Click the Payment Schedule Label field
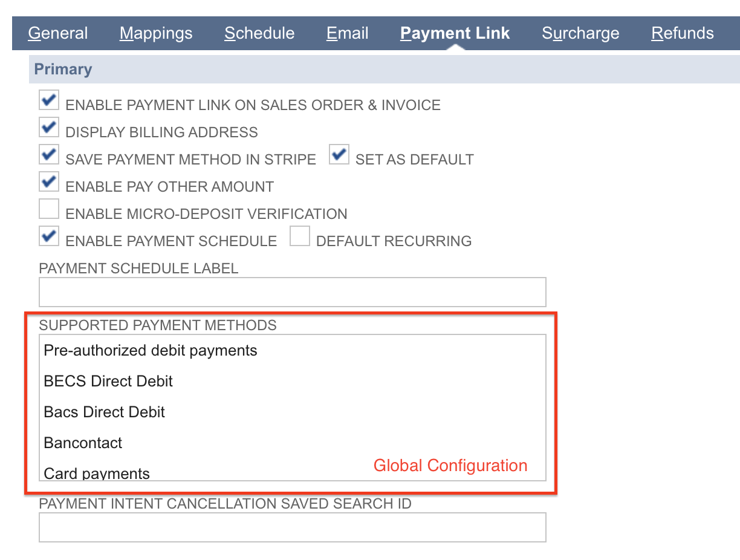Image resolution: width=740 pixels, height=560 pixels. [x=293, y=291]
